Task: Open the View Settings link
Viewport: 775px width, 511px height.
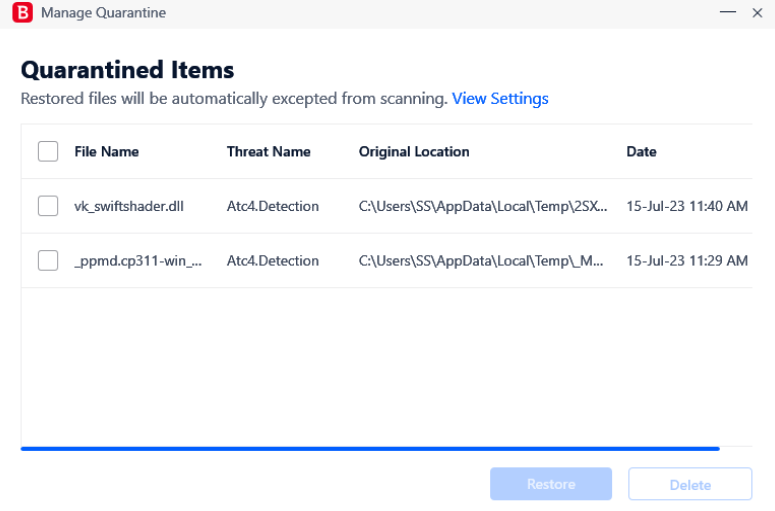Action: point(500,99)
